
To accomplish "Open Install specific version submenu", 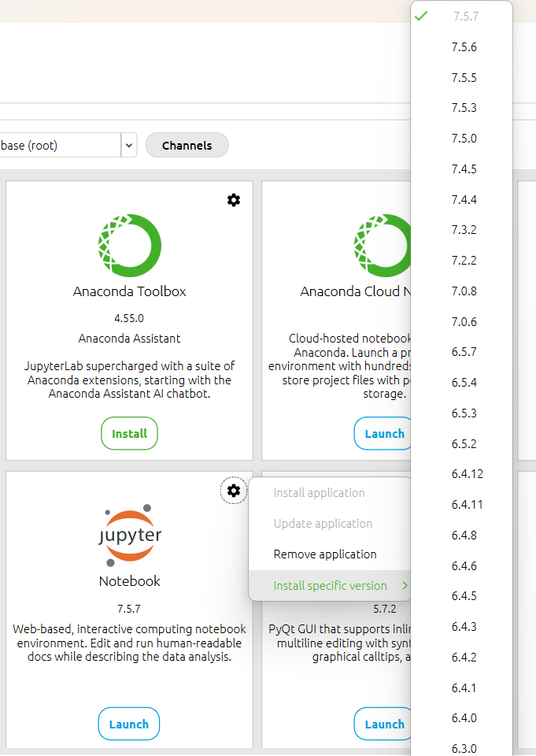I will pyautogui.click(x=330, y=585).
